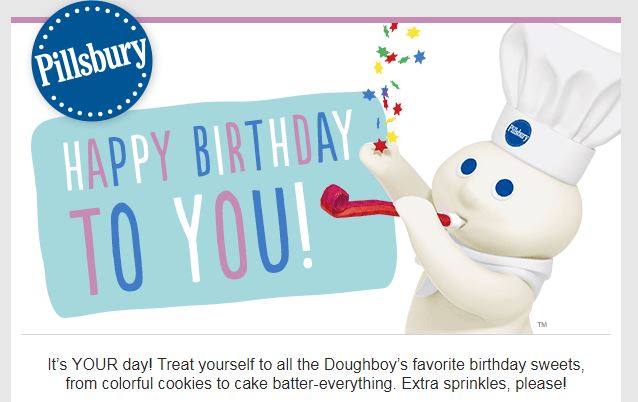The height and width of the screenshot is (402, 638).
Task: Click the horizontal divider line below image
Action: point(316,334)
